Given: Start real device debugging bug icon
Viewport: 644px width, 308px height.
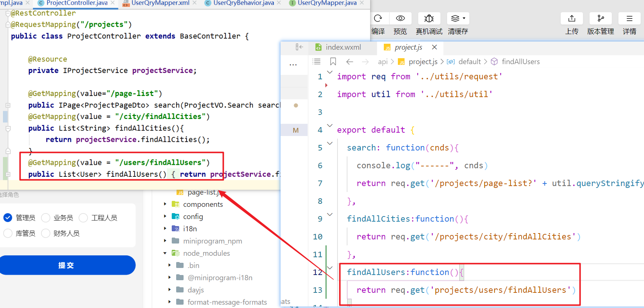Looking at the screenshot, I should pyautogui.click(x=429, y=19).
